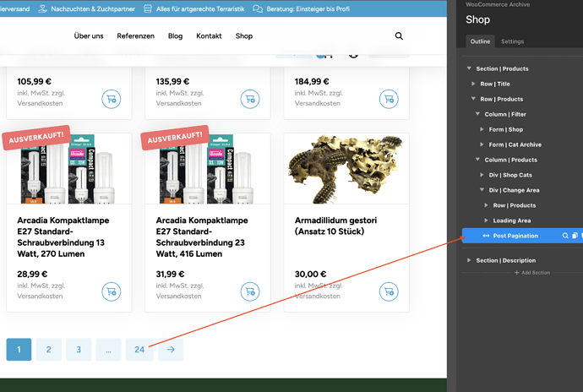
Task: Go to pagination page 3
Action: pyautogui.click(x=79, y=350)
